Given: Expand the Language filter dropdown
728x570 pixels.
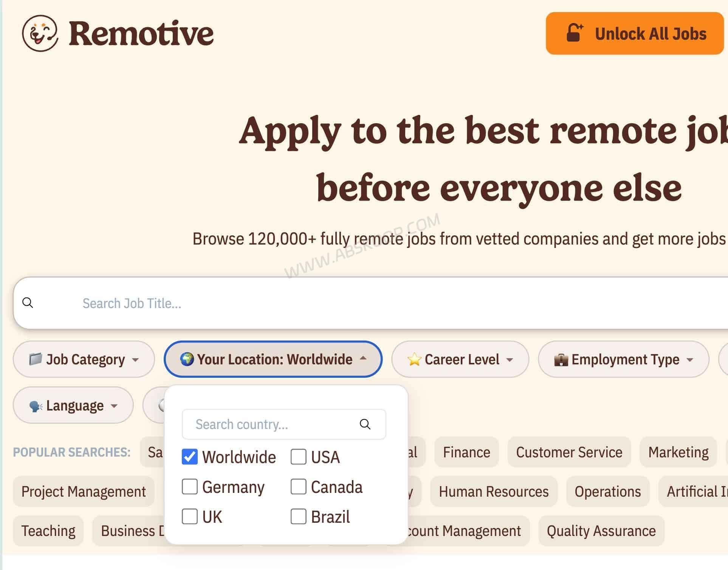Looking at the screenshot, I should click(x=73, y=405).
